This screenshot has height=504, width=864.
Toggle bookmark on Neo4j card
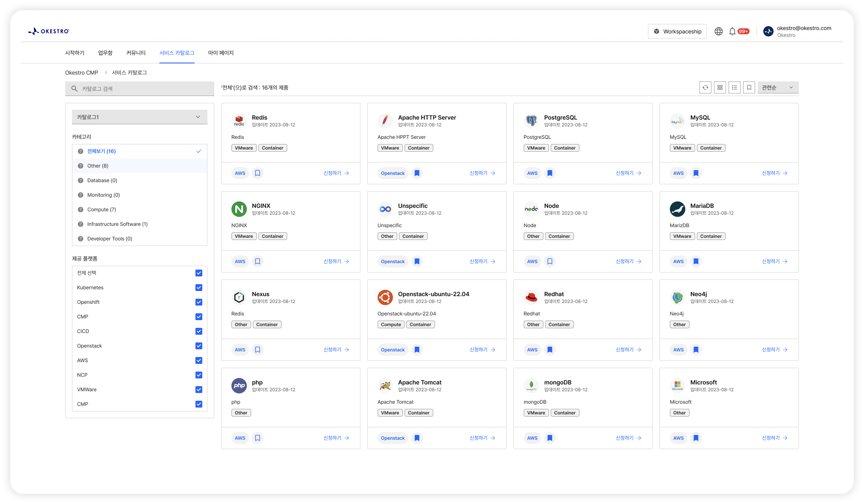696,350
